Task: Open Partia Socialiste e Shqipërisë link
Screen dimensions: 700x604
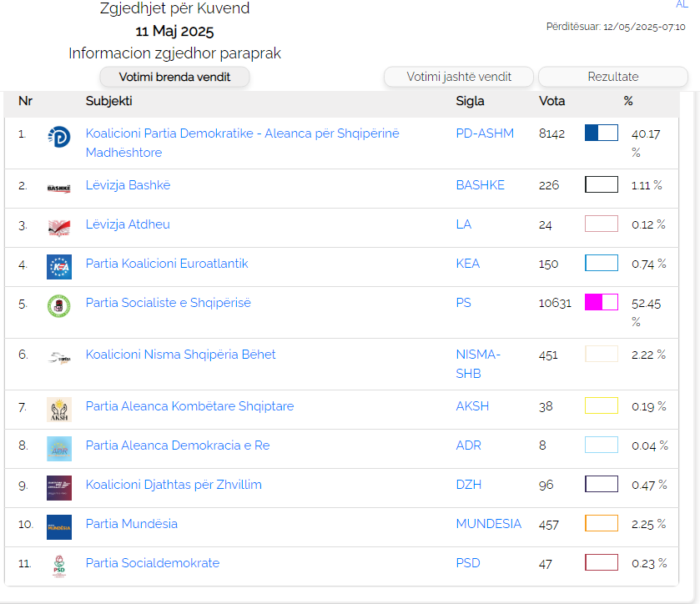Action: [x=168, y=303]
